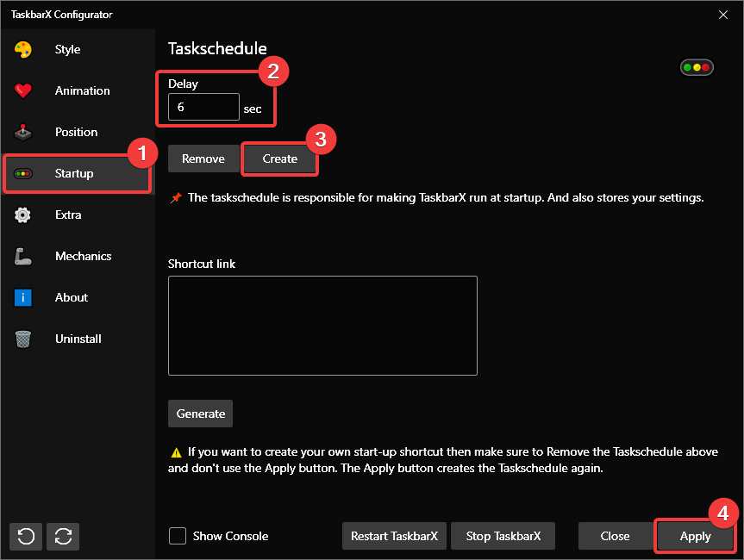Screen dimensions: 744x560
Task: Click the Style palette icon
Action: click(23, 49)
